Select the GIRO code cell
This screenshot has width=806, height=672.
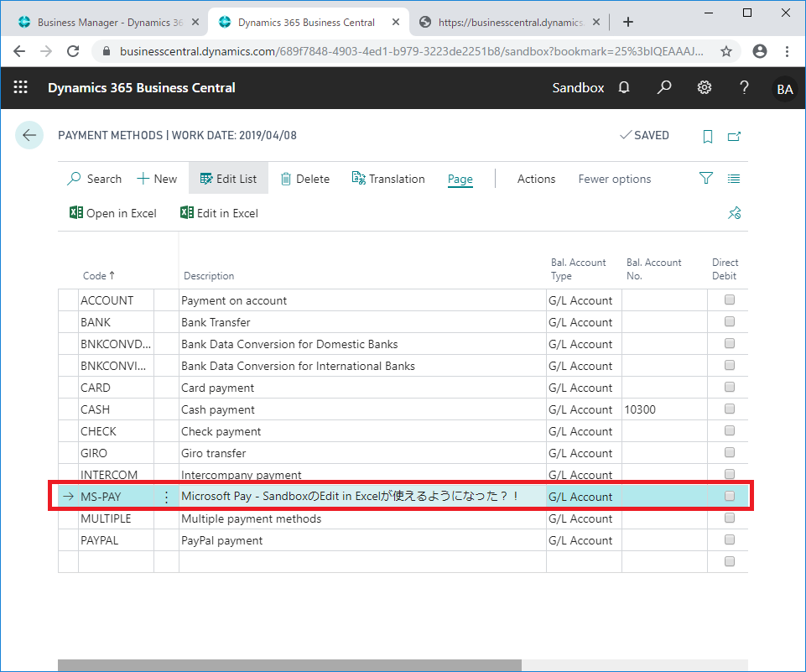tap(117, 453)
